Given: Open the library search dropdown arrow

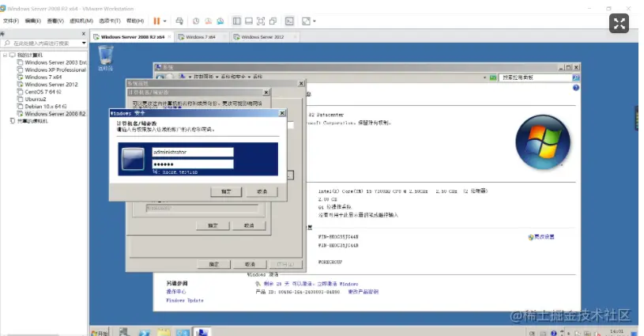Looking at the screenshot, I should 84,43.
